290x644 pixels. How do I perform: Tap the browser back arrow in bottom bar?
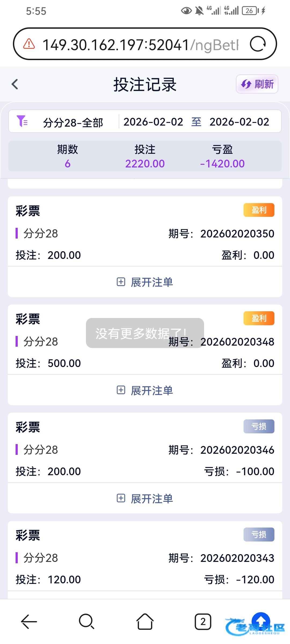(x=29, y=621)
